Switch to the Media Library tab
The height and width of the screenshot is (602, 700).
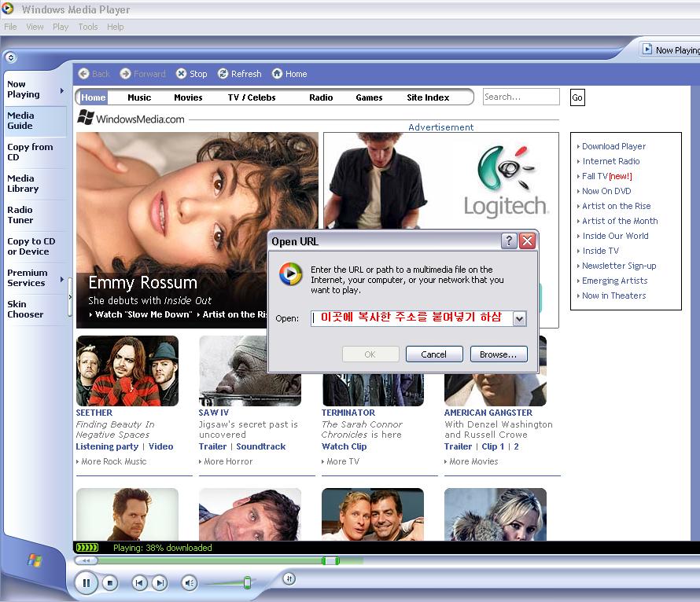tap(23, 184)
